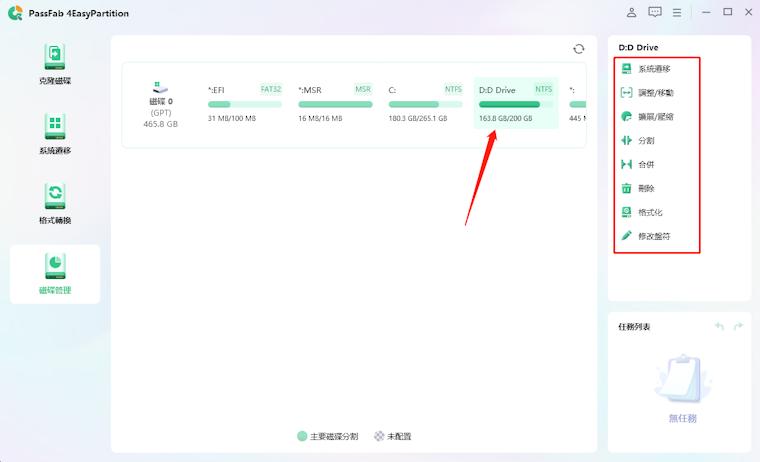Image resolution: width=760 pixels, height=462 pixels.
Task: Click the FAT32 file system tag
Action: pyautogui.click(x=270, y=89)
